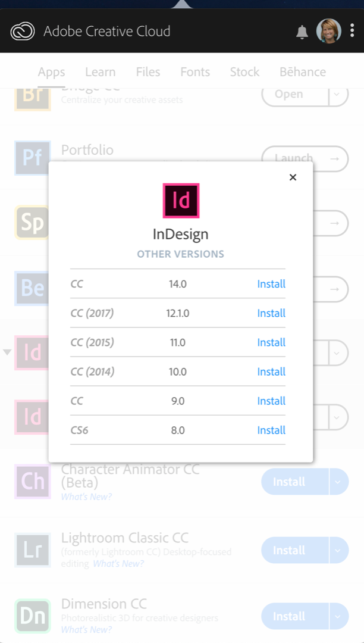Image resolution: width=364 pixels, height=643 pixels.
Task: Expand the Lightroom Classic Install dropdown arrow
Action: (338, 550)
